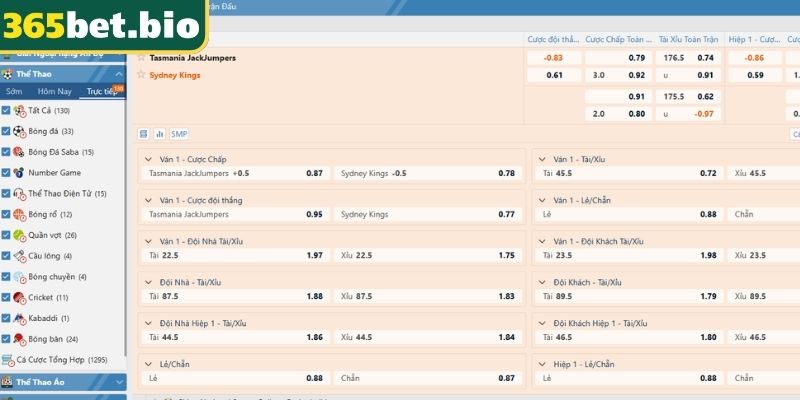This screenshot has width=800, height=400.
Task: Click the Bóng rổ basketball icon
Action: (x=20, y=214)
